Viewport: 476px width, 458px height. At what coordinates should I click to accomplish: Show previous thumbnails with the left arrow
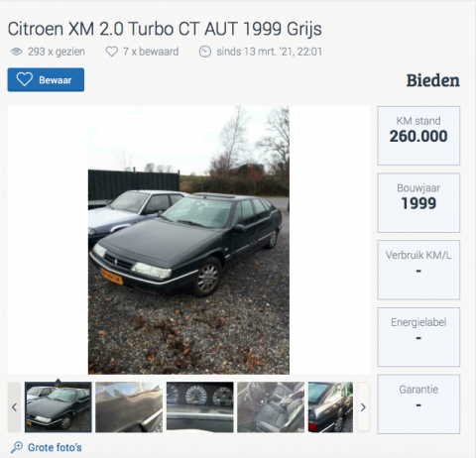point(14,407)
